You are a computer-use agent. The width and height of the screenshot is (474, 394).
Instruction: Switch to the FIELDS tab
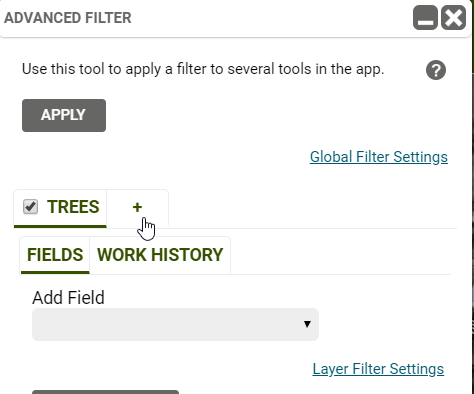(55, 255)
